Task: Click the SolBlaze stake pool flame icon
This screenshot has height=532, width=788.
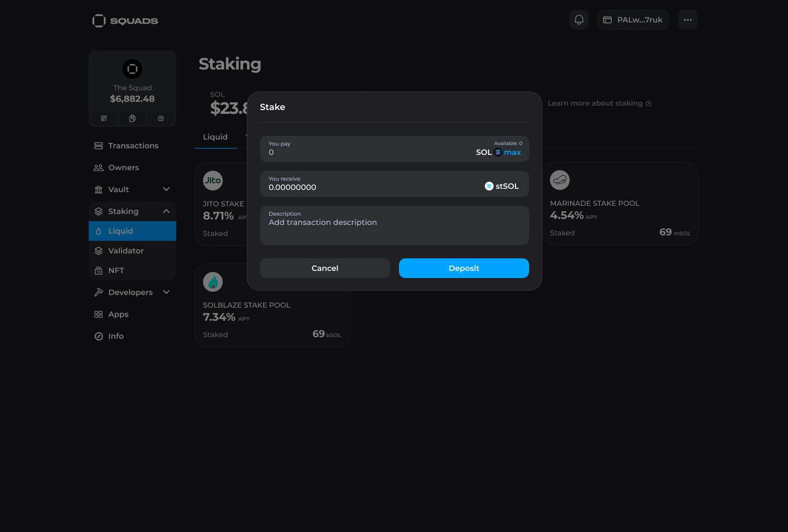Action: point(213,282)
